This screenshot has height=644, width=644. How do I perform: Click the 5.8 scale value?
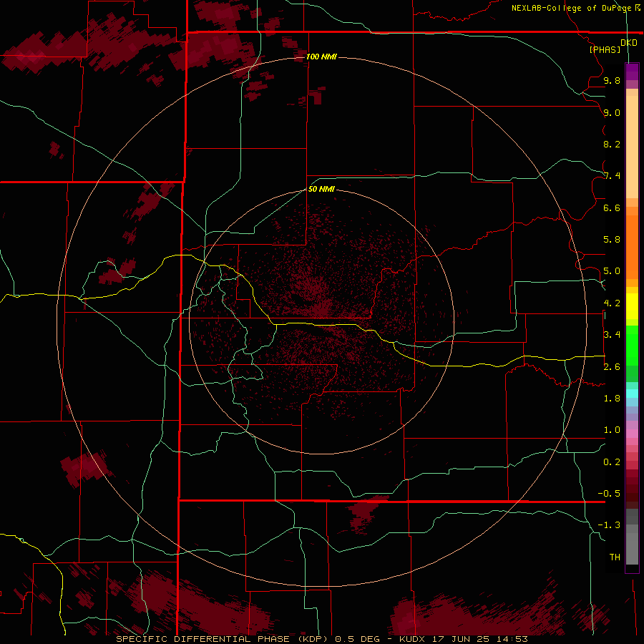coord(612,240)
